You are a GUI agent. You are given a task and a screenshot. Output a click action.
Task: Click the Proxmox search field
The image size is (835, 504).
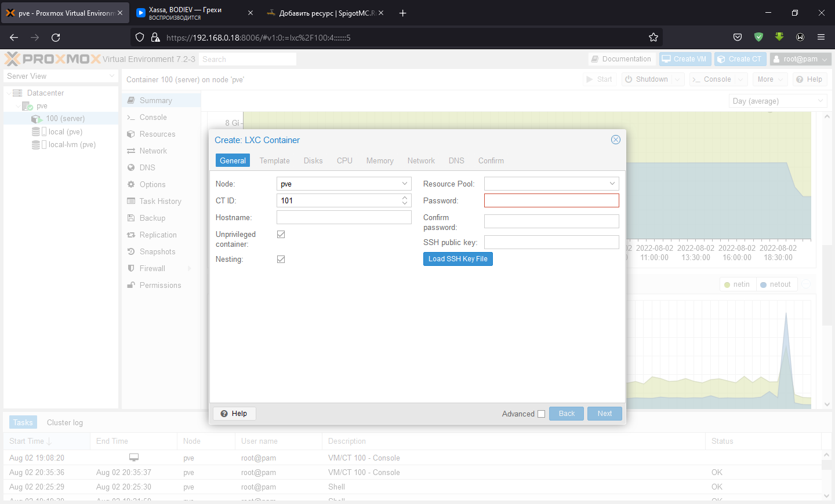pyautogui.click(x=248, y=59)
